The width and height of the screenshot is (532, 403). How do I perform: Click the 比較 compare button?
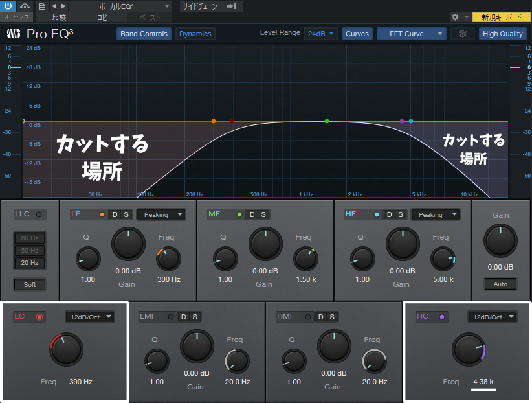coord(59,17)
